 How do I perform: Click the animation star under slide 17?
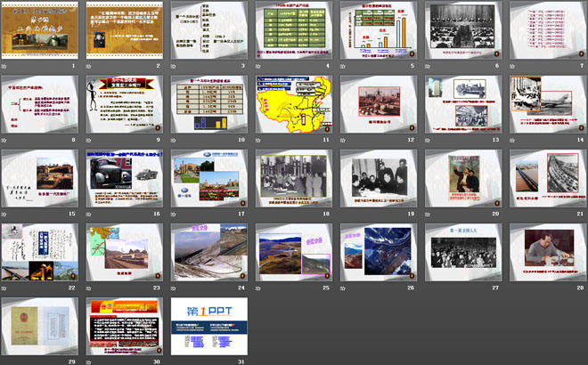tap(173, 215)
